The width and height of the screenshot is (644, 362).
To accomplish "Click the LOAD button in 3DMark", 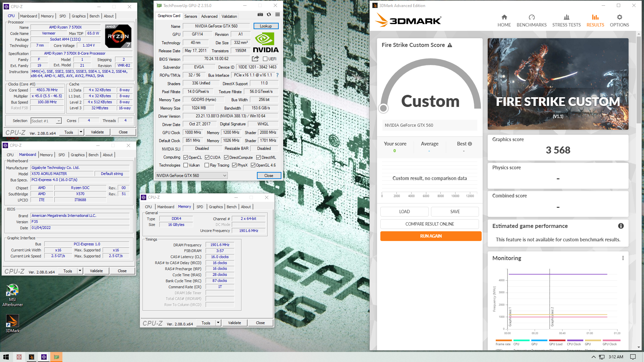I will (404, 212).
